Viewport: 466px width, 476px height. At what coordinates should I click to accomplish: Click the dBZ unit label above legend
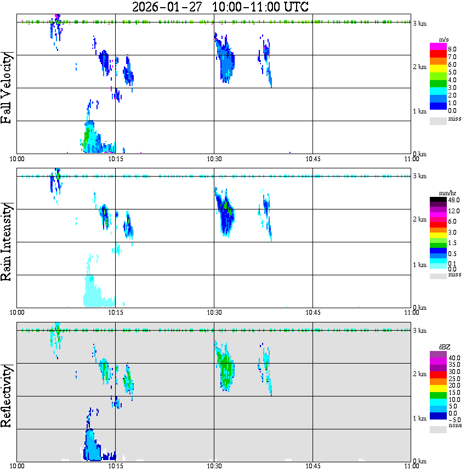[x=445, y=347]
